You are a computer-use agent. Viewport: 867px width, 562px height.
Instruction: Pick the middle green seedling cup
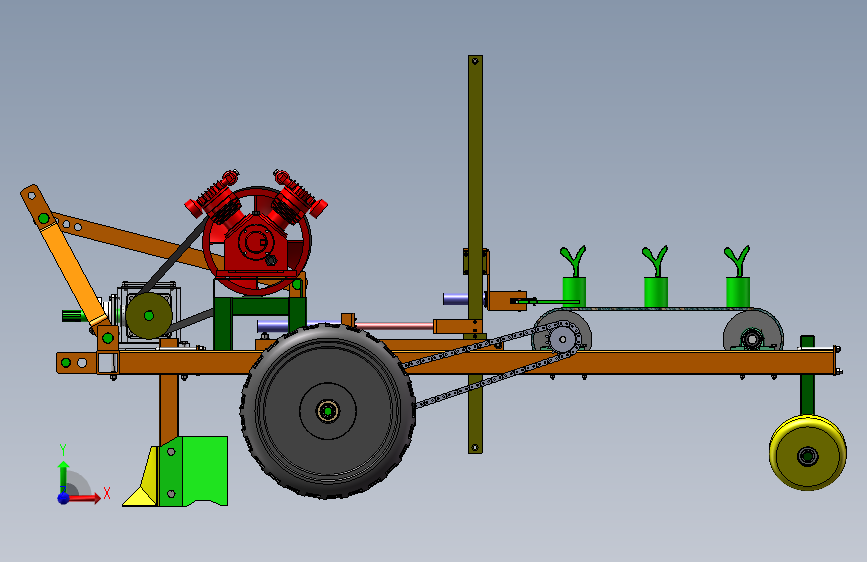point(656,292)
